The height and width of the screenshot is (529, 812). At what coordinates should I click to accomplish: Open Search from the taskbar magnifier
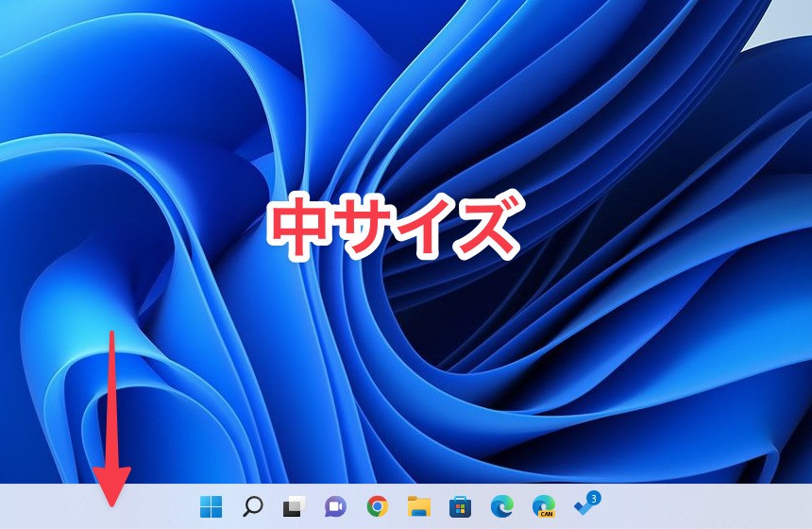click(252, 506)
